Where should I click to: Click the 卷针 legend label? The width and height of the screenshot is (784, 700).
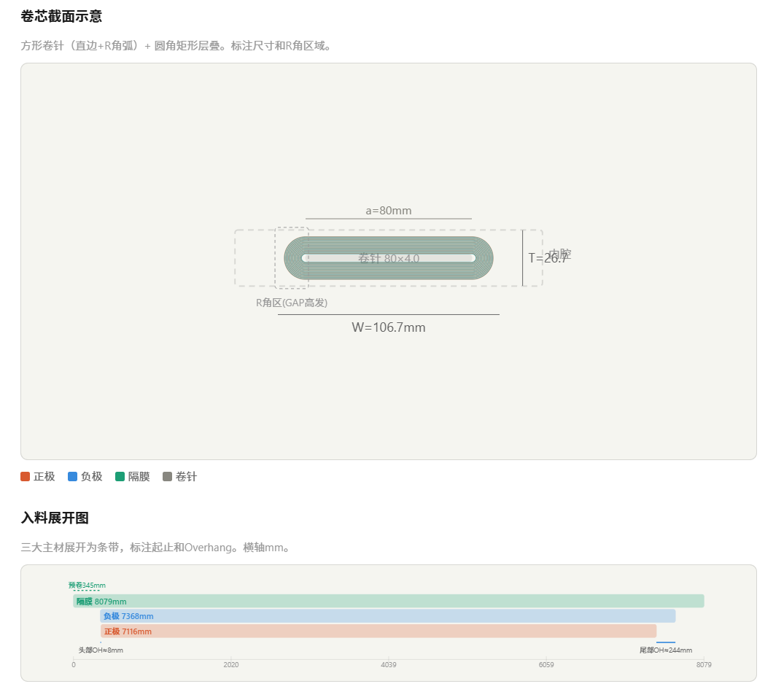pyautogui.click(x=187, y=476)
